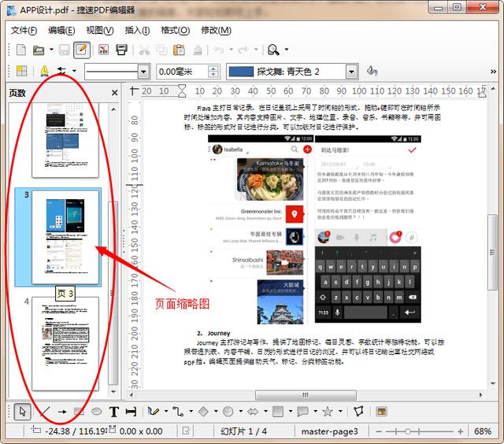
Task: Open the Basic Shapes dropdown arrow
Action: (x=216, y=411)
